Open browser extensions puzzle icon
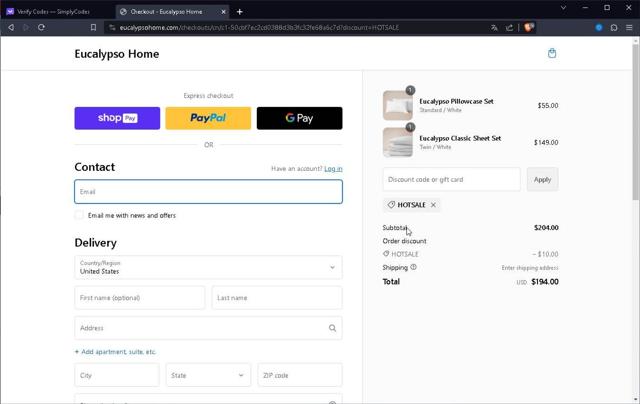This screenshot has width=640, height=404. pyautogui.click(x=614, y=27)
